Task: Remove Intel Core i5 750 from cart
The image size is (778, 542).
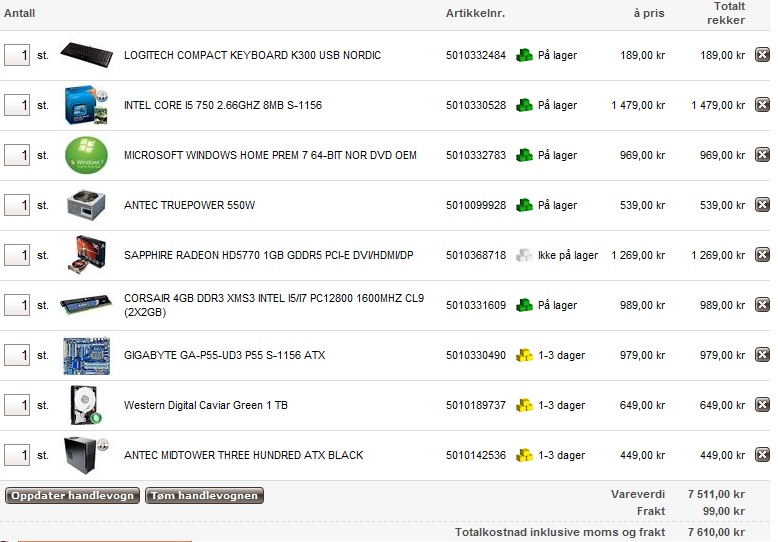Action: pyautogui.click(x=762, y=105)
